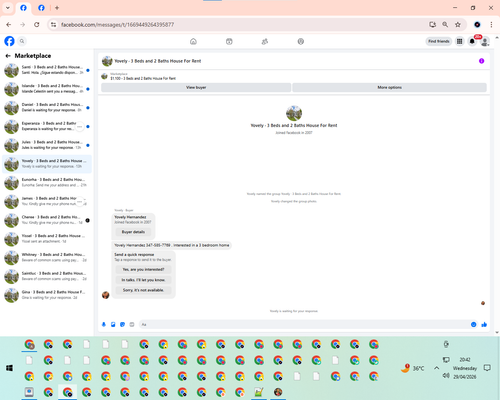Open the Chrome tab search dropdown
Screen dimensions: 500x400
click(x=8, y=8)
